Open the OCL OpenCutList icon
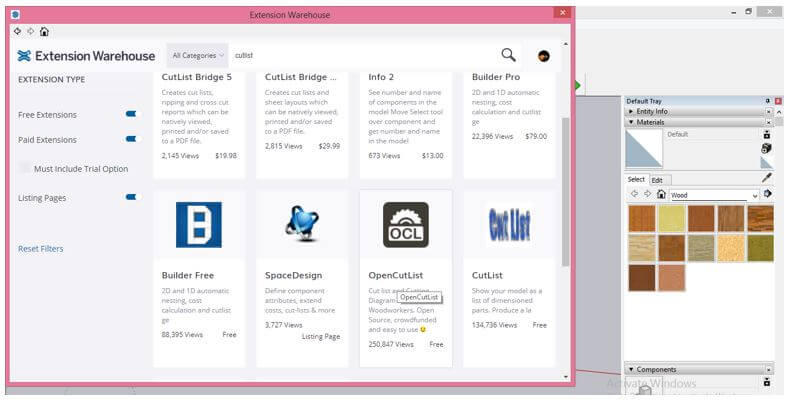 pyautogui.click(x=406, y=225)
